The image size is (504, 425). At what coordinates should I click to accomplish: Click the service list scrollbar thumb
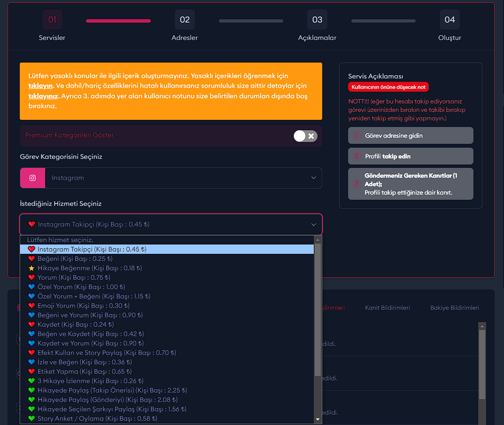click(x=318, y=310)
